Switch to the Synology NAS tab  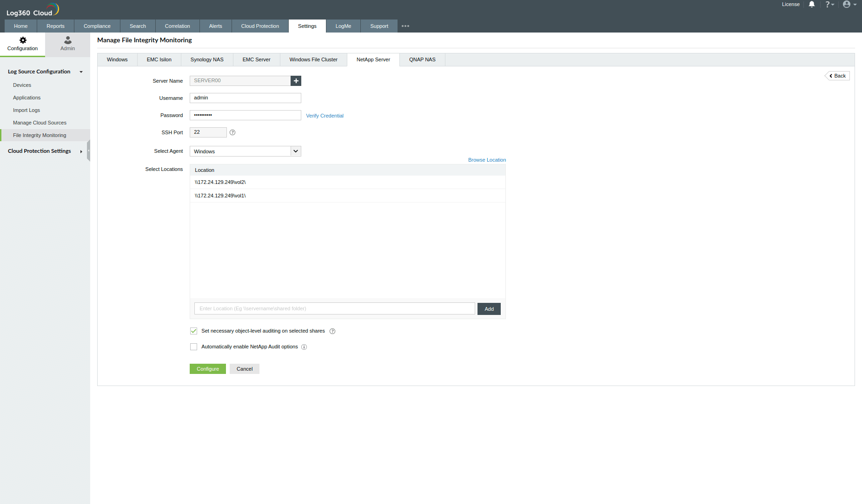point(206,59)
